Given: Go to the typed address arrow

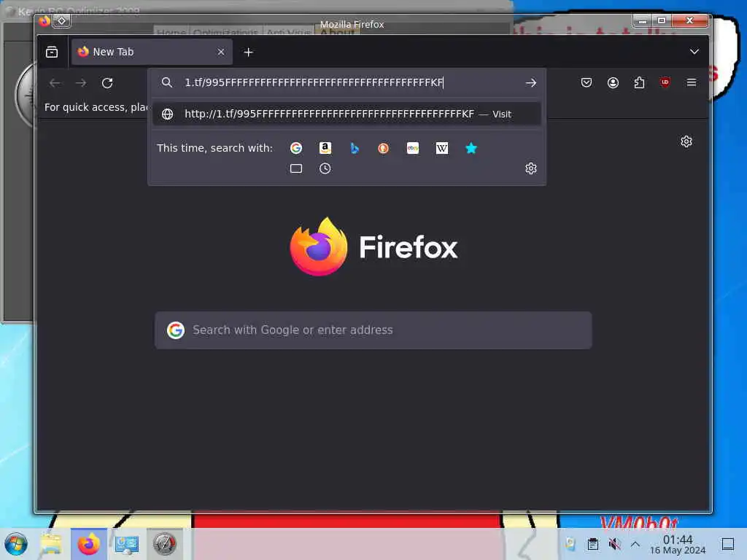Looking at the screenshot, I should pyautogui.click(x=531, y=83).
